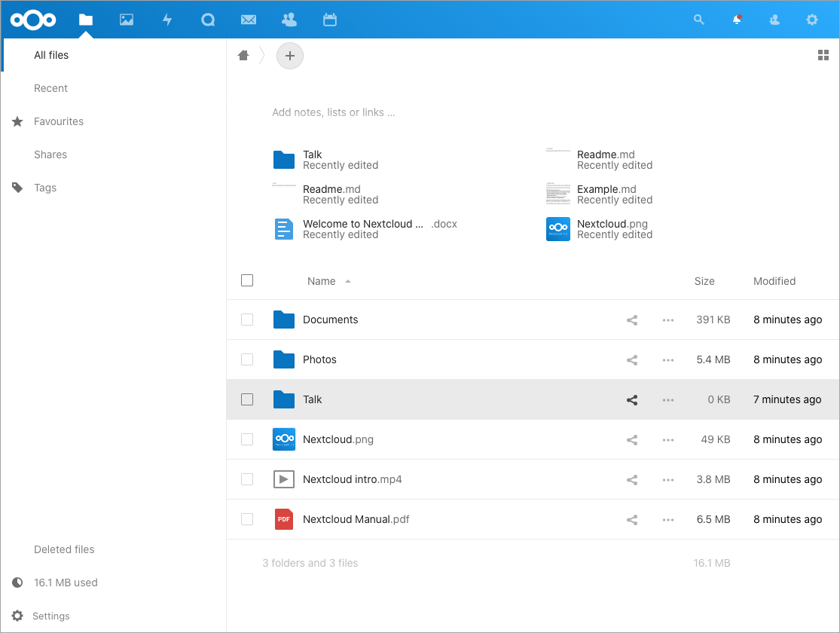Screen dimensions: 840x633
Task: Open the top-right settings gear menu
Action: [812, 20]
